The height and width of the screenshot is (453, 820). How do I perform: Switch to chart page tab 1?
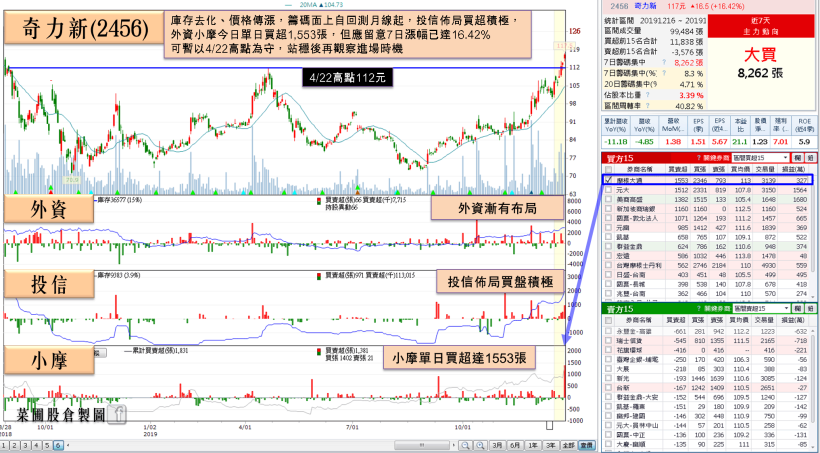coord(5,445)
